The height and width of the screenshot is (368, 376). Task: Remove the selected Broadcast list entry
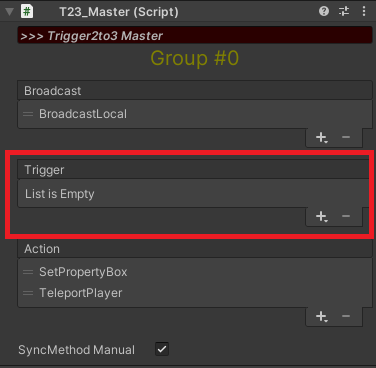[346, 137]
